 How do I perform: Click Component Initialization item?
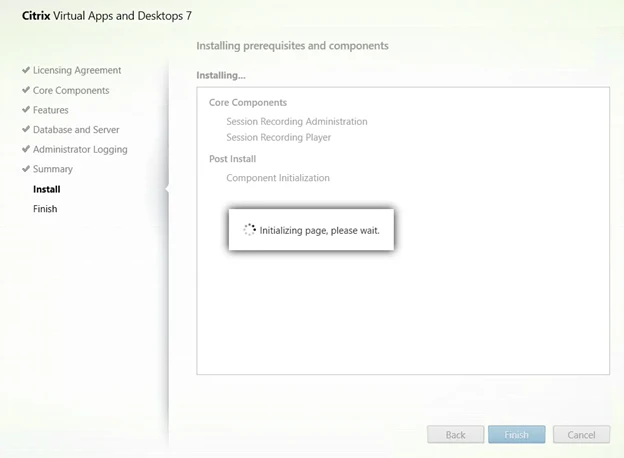point(278,178)
